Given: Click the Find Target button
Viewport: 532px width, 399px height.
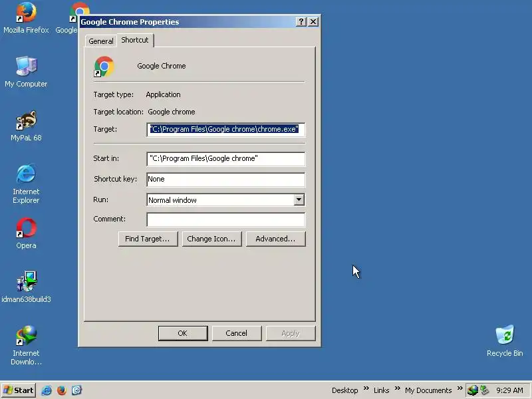Looking at the screenshot, I should [x=148, y=239].
